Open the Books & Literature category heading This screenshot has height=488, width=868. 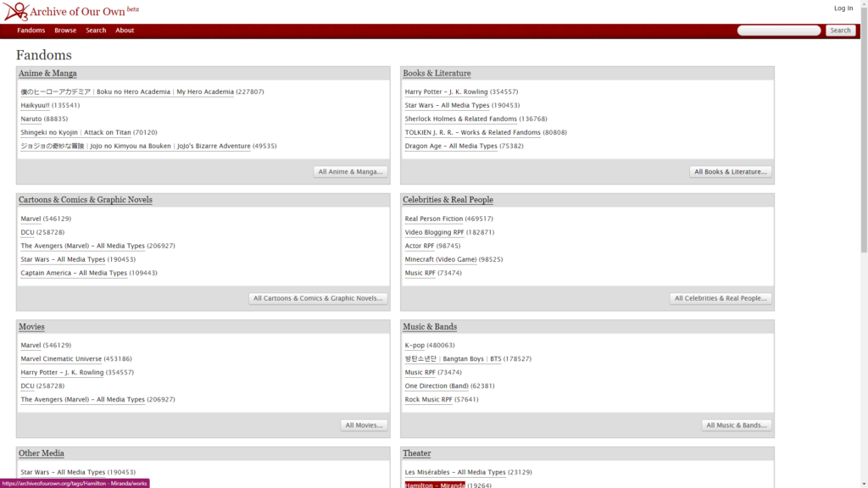437,73
